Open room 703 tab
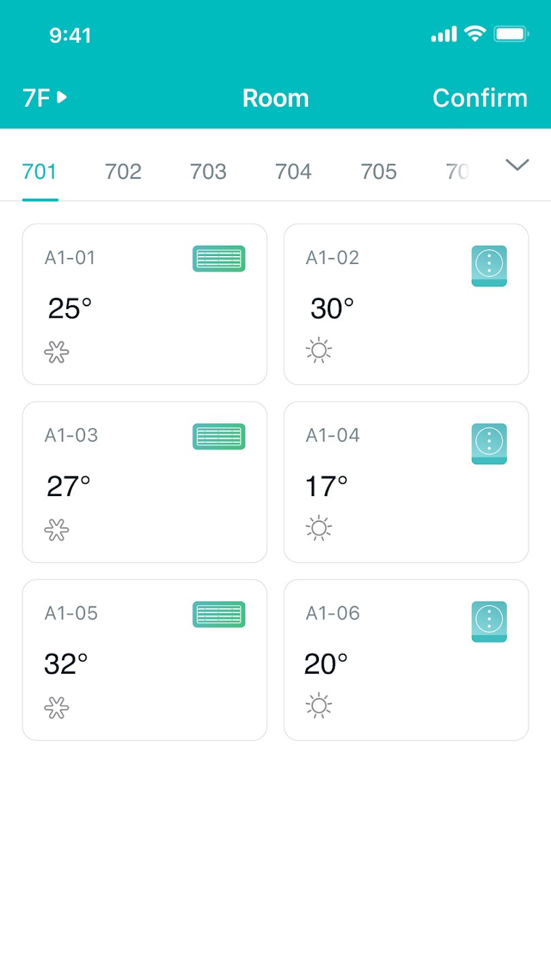The height and width of the screenshot is (980, 551). coord(208,171)
